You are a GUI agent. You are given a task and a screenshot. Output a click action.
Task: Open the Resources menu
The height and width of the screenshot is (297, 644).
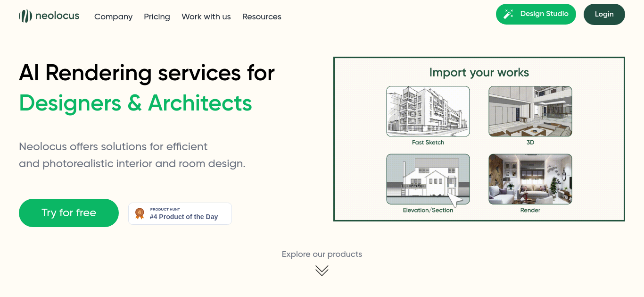(262, 17)
